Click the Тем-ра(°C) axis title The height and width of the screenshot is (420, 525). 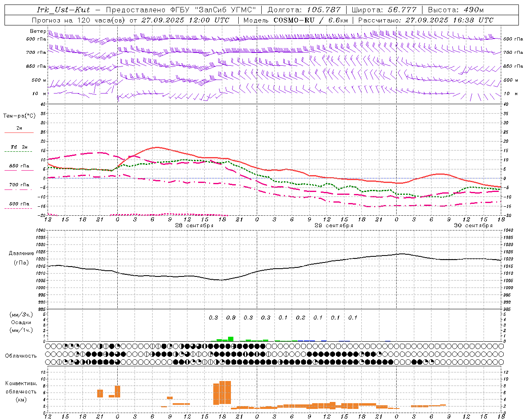click(x=19, y=116)
